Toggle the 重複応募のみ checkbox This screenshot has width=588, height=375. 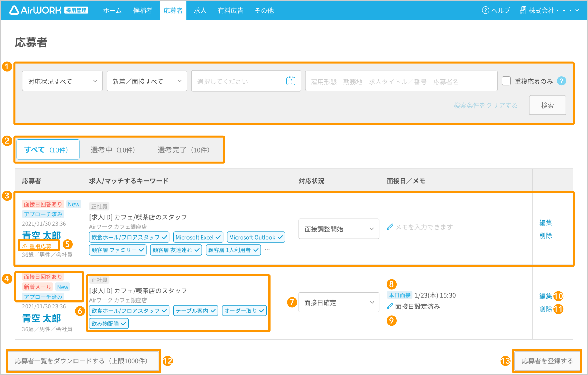(x=506, y=81)
